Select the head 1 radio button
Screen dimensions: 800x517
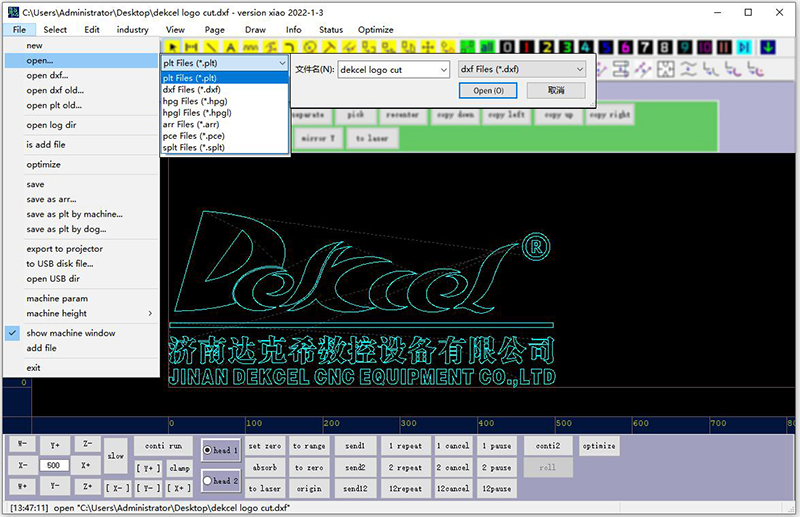pyautogui.click(x=208, y=450)
